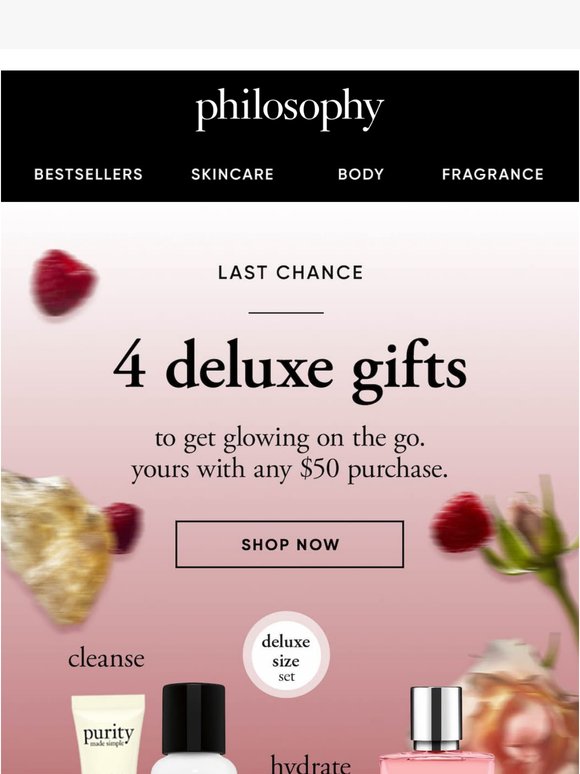Click the philosophy brand logo

(x=290, y=110)
